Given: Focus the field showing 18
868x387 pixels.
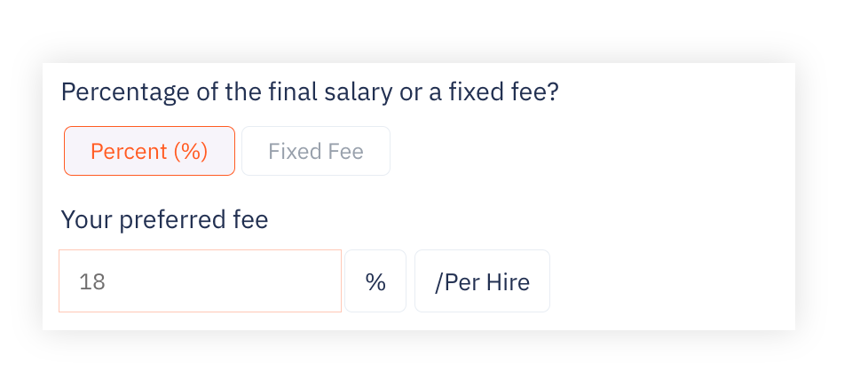Looking at the screenshot, I should click(x=200, y=280).
